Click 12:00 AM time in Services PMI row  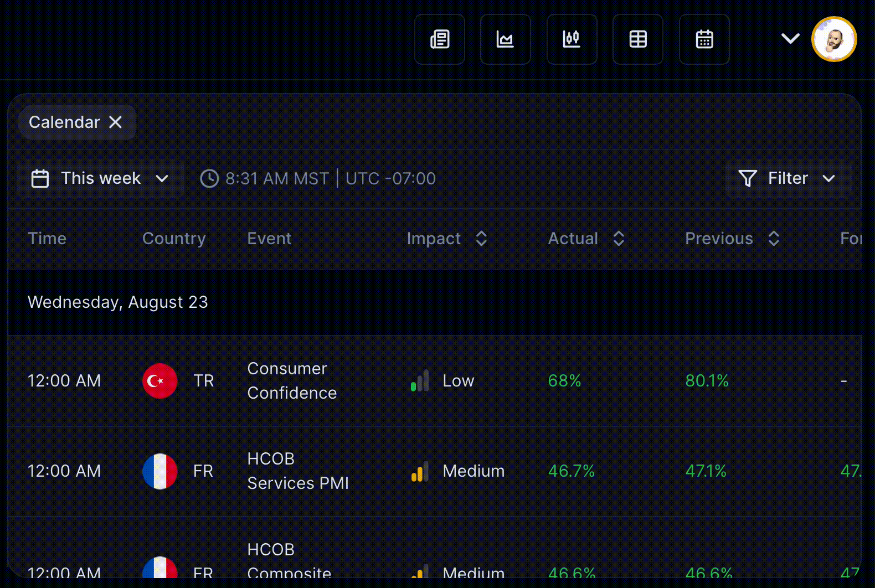(64, 471)
